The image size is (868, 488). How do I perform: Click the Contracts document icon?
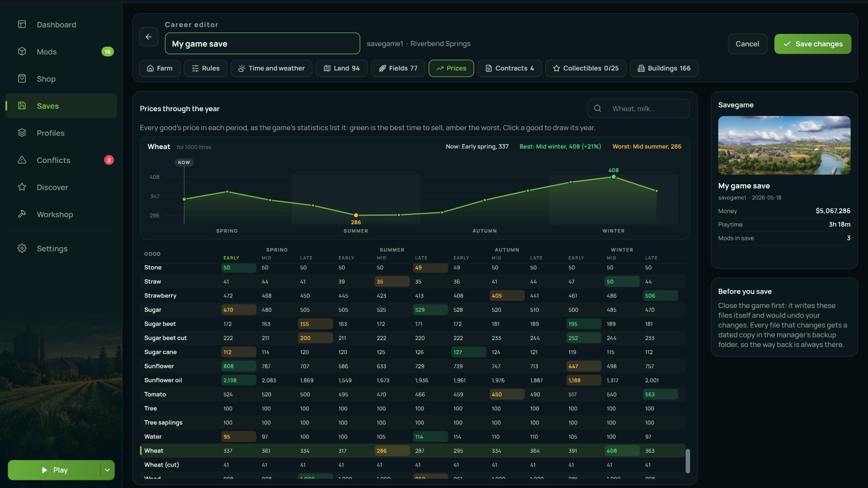click(489, 68)
